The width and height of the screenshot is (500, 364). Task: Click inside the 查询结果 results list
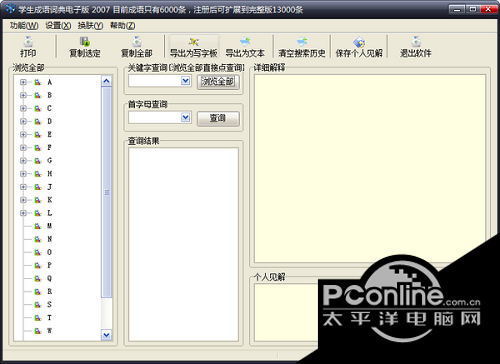[183, 244]
